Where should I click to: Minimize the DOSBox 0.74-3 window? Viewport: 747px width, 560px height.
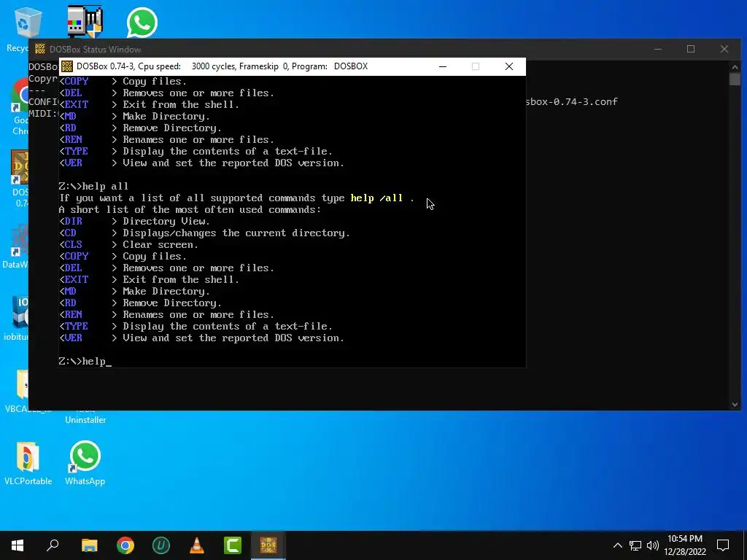[x=443, y=66]
